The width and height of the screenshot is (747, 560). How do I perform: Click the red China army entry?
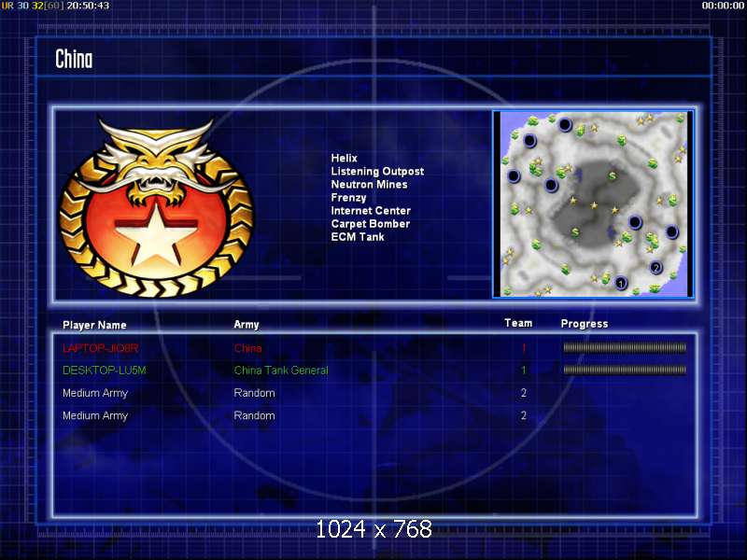(x=247, y=348)
